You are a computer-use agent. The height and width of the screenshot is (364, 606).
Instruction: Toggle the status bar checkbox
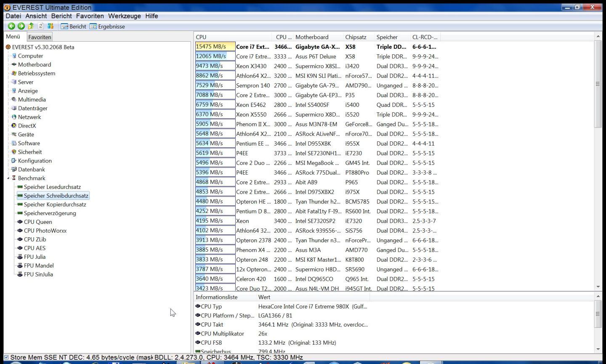click(6, 358)
